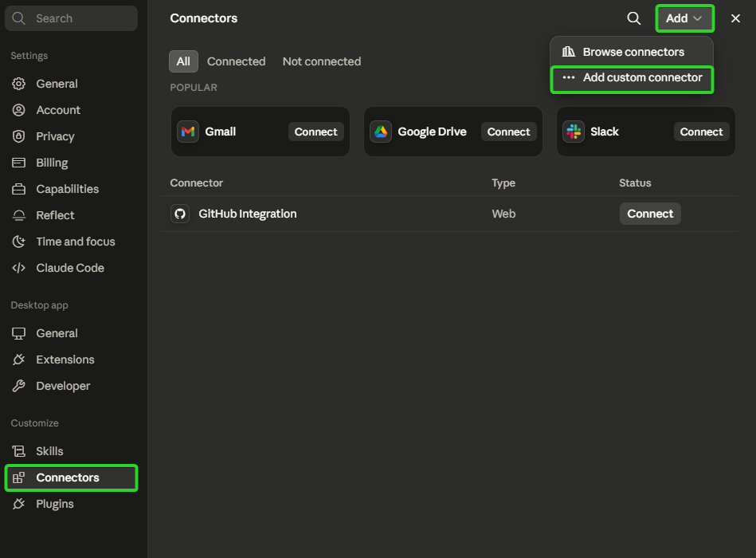Open the GitHub Integration row

[x=449, y=214]
